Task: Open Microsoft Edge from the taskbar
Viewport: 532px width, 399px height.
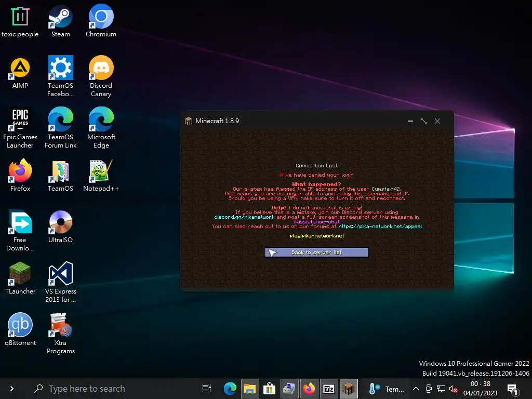Action: coord(230,389)
